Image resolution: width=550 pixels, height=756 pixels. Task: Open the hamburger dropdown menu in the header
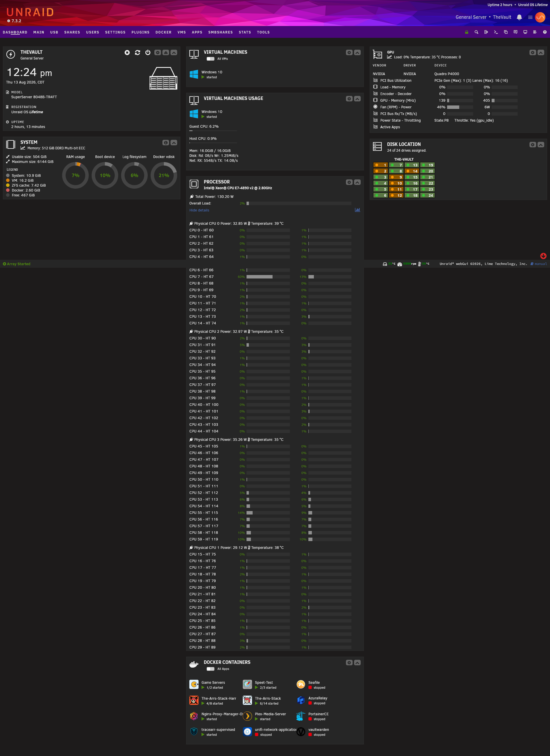(530, 17)
